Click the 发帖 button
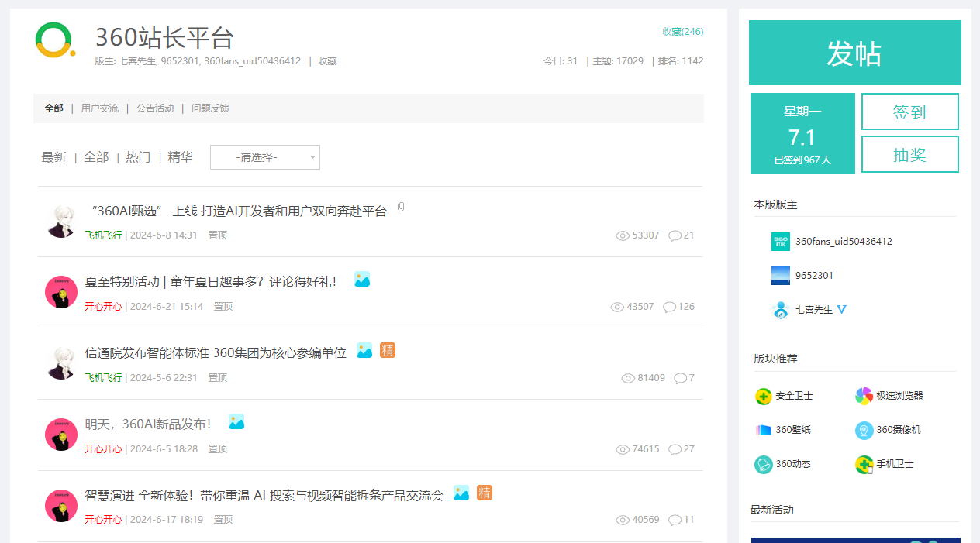Viewport: 980px width, 543px height. pyautogui.click(x=854, y=53)
